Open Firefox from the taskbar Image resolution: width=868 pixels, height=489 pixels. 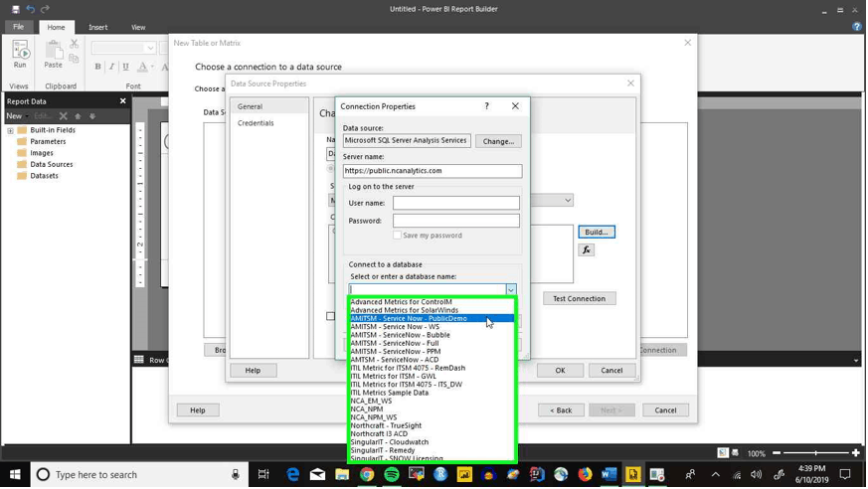click(585, 475)
